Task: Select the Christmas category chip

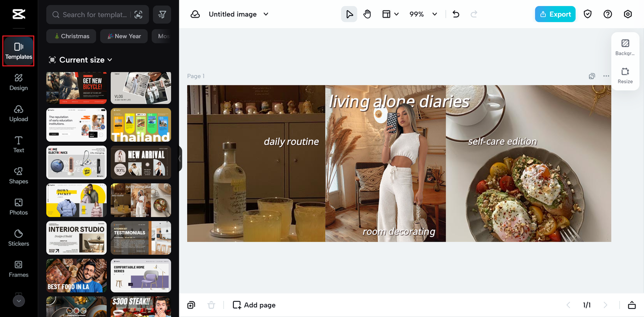Action: click(x=71, y=36)
